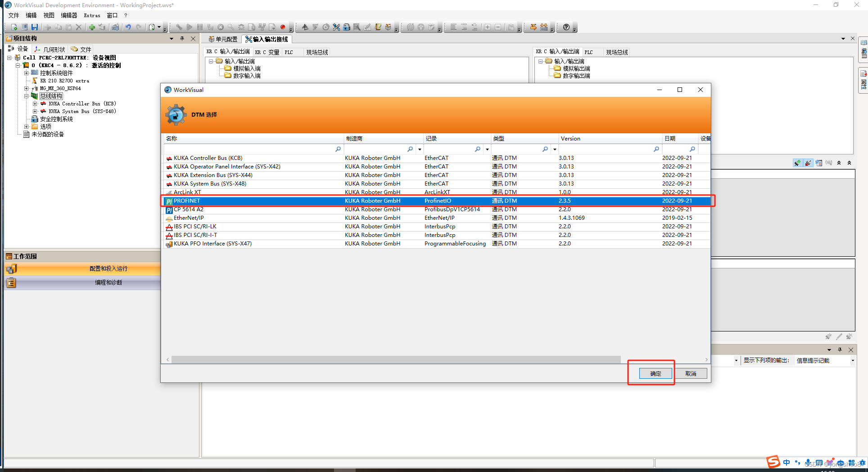Click the 编程和诊断 workspace icon
The width and height of the screenshot is (868, 472).
coord(11,283)
